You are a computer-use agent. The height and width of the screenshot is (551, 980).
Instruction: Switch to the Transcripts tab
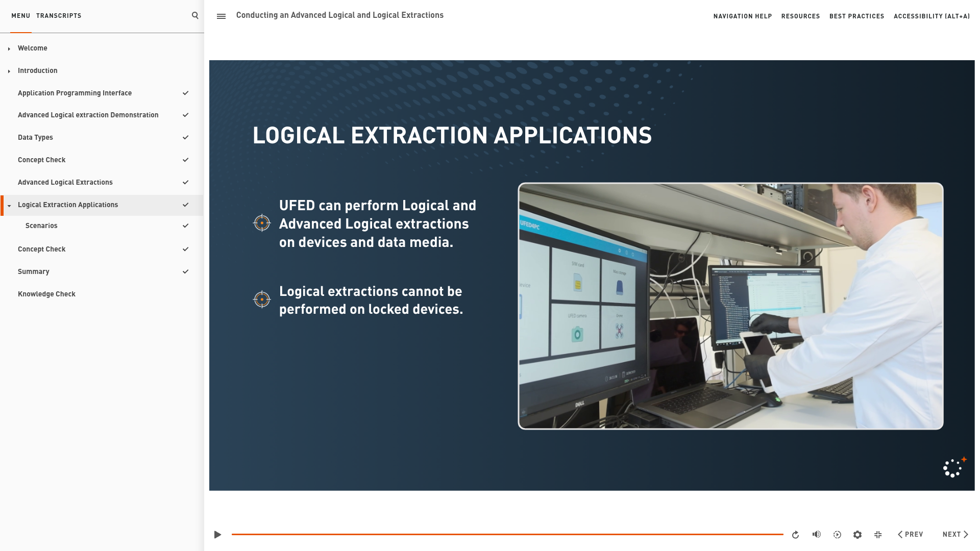[x=59, y=16]
